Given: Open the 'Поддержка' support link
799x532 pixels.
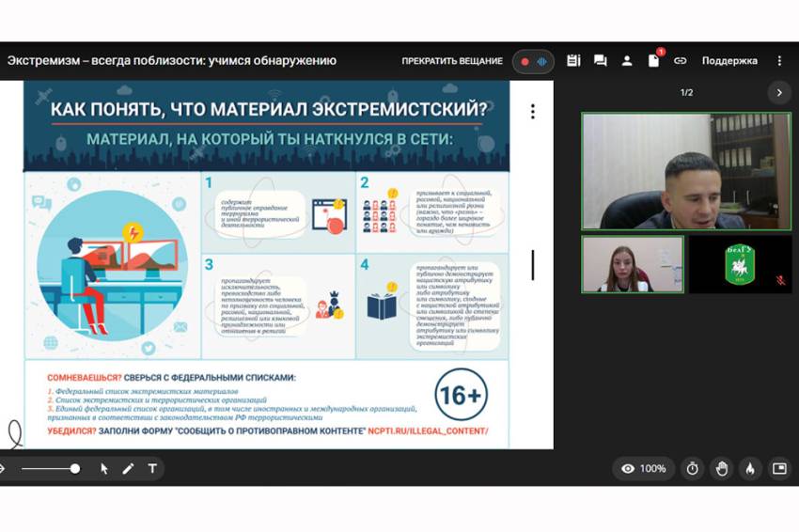Looking at the screenshot, I should pyautogui.click(x=729, y=61).
